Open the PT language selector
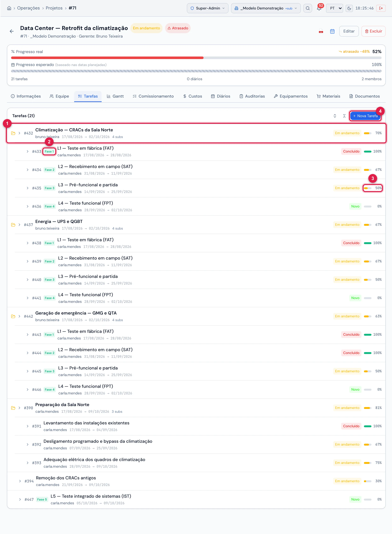Viewport: 392px width, 534px height. pyautogui.click(x=334, y=8)
